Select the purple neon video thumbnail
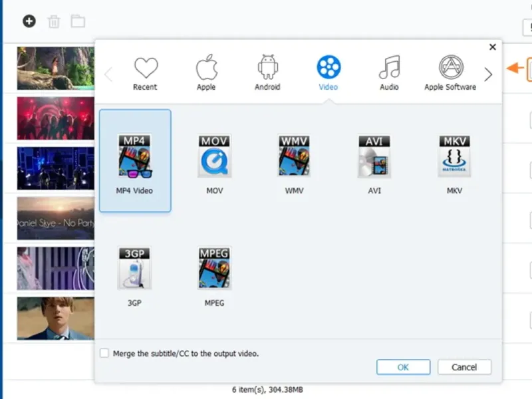 pos(56,269)
